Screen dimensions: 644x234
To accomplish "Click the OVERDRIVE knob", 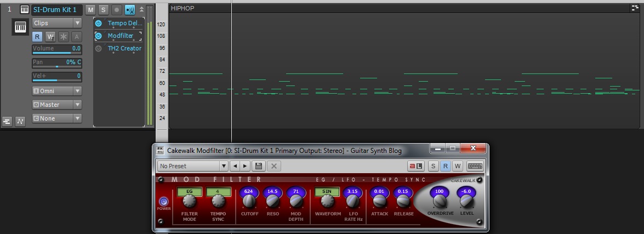I will click(x=440, y=201).
